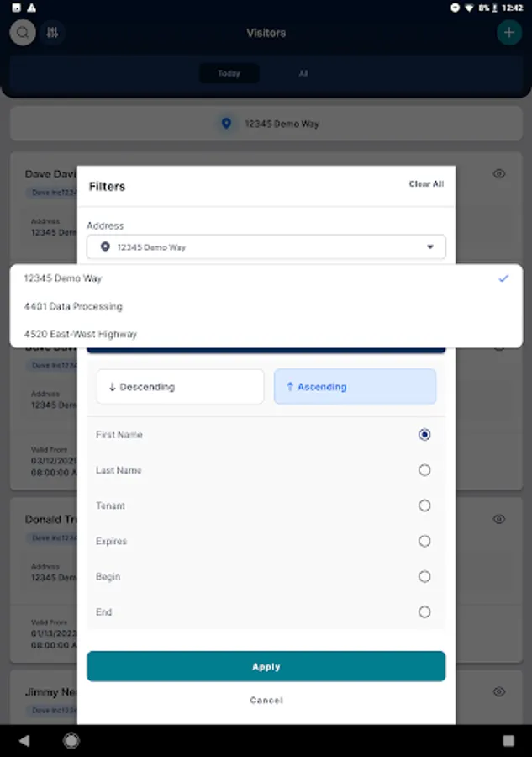Select Descending sort order

pos(180,387)
